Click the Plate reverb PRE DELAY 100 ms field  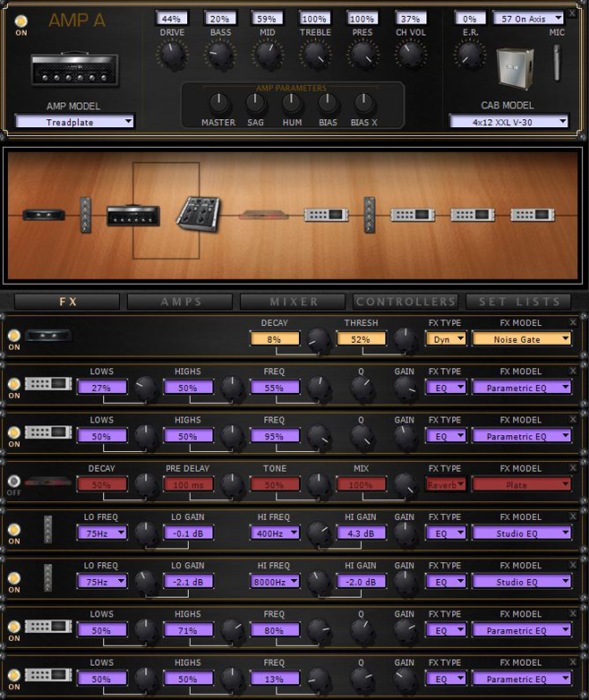(188, 485)
